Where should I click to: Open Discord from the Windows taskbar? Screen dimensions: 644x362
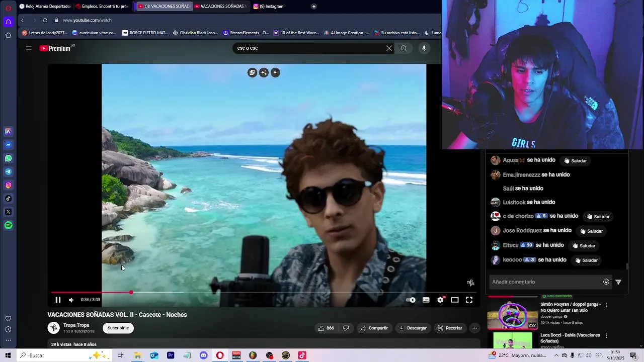[x=203, y=355]
